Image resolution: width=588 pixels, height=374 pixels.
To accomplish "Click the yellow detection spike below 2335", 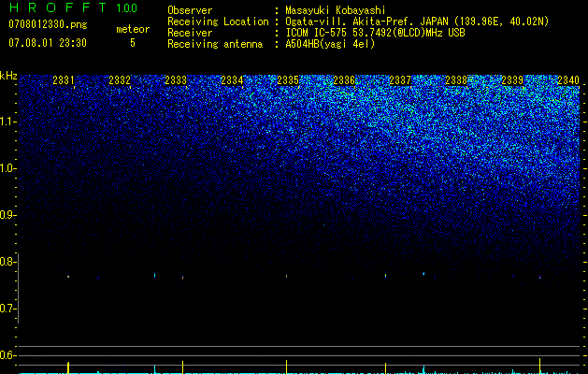I will coord(286,367).
